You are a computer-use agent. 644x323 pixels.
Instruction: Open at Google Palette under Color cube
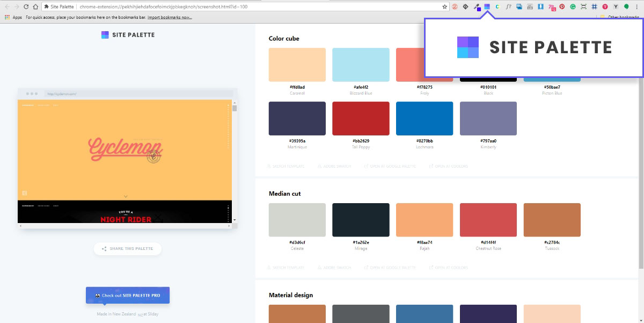click(390, 166)
